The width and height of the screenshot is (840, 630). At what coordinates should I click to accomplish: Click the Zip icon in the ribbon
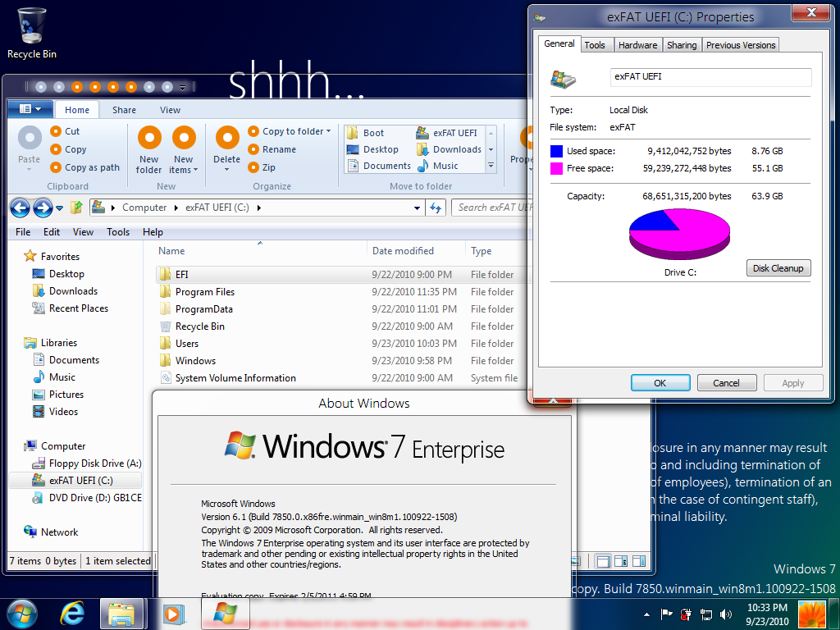pyautogui.click(x=253, y=167)
